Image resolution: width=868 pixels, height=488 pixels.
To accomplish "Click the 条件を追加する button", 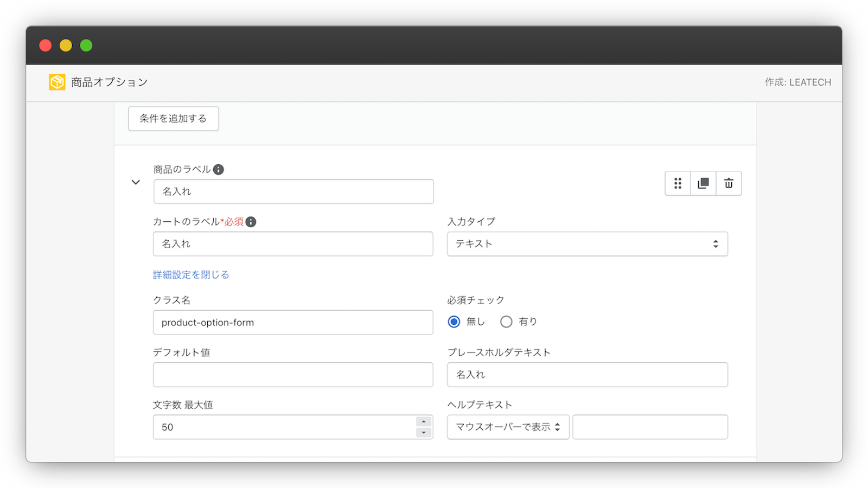I will (174, 119).
